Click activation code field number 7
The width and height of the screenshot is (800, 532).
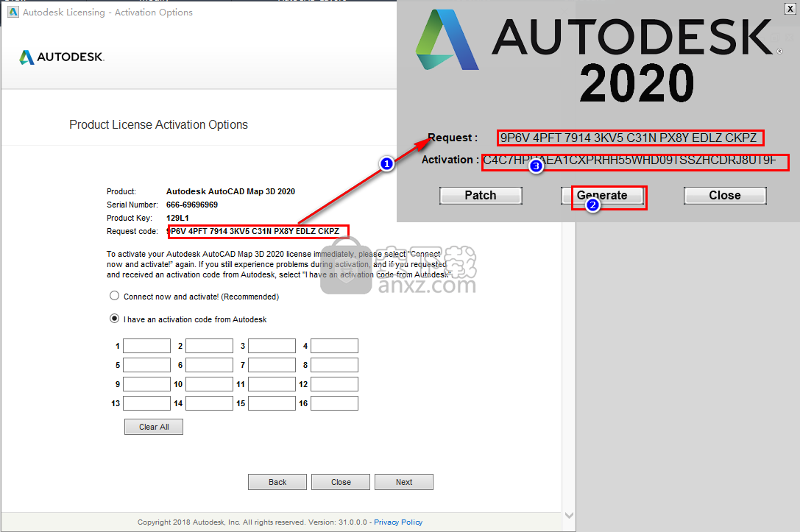tap(272, 365)
